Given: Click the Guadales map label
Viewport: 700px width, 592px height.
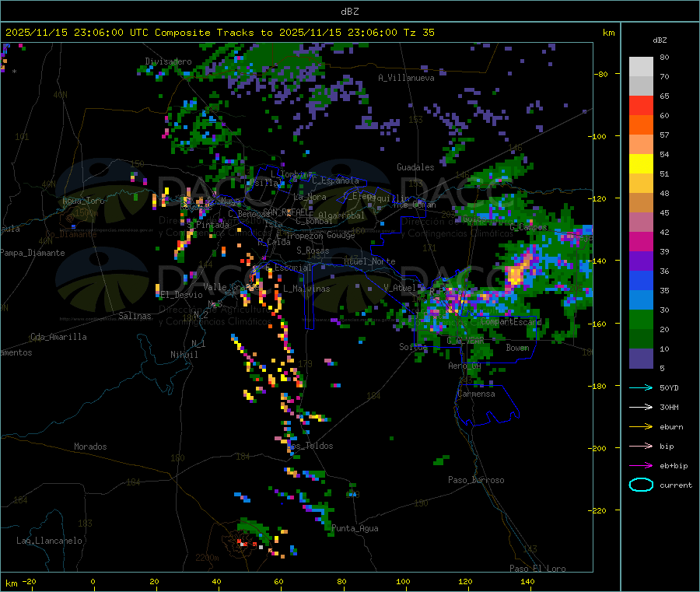Looking at the screenshot, I should click(x=415, y=167).
